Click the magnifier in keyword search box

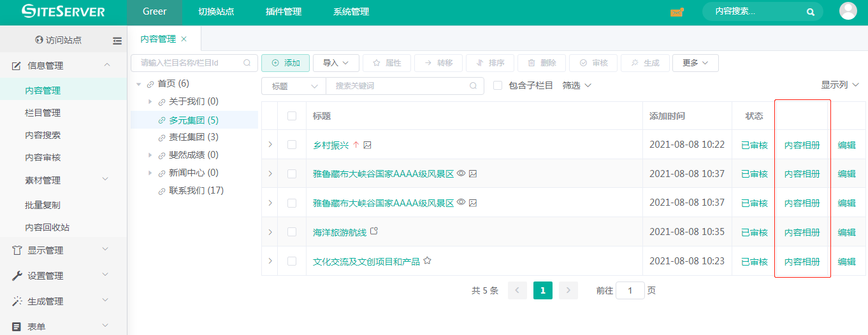pos(473,86)
